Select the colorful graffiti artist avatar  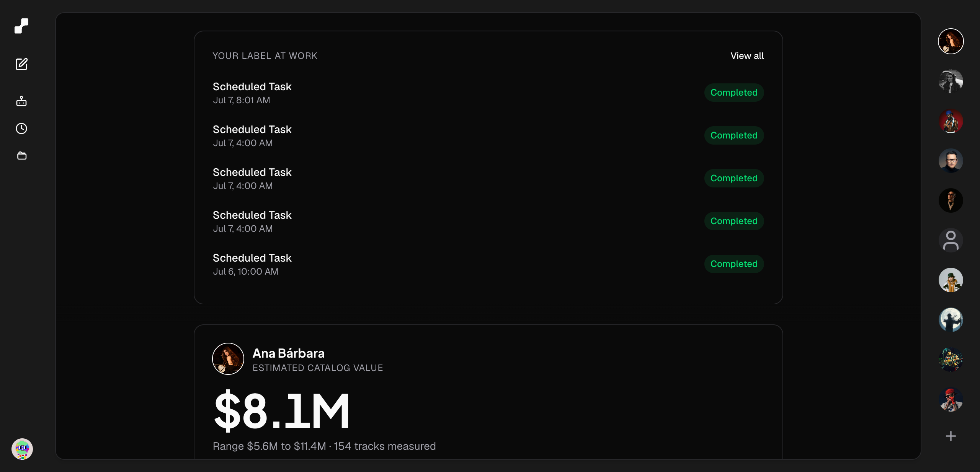tap(951, 360)
